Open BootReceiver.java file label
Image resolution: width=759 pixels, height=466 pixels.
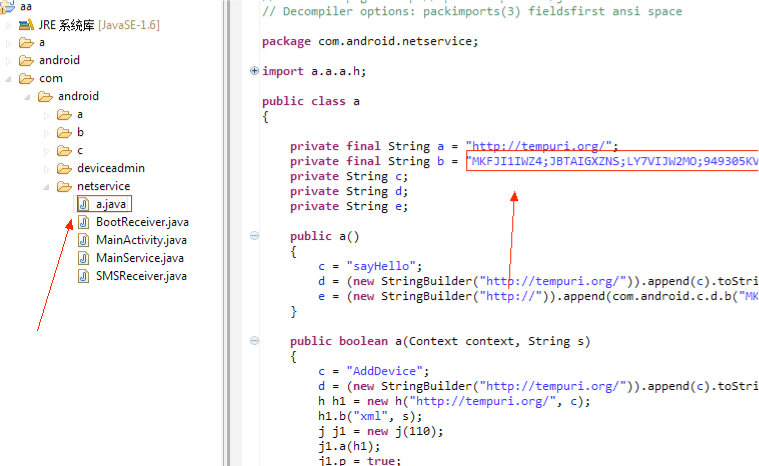point(142,222)
